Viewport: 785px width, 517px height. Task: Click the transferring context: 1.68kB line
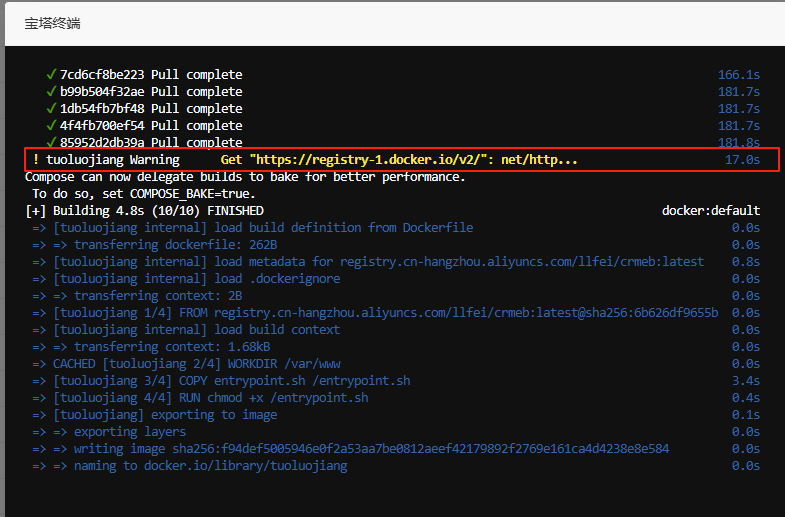pos(151,347)
